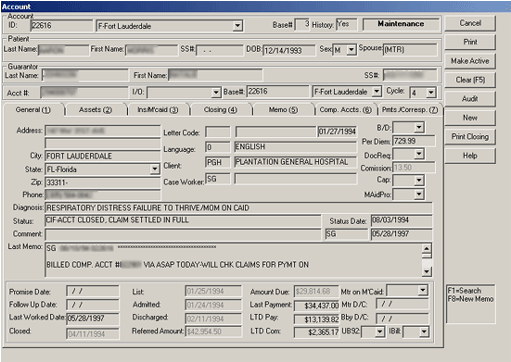Click the Follow Up Date field
Image resolution: width=511 pixels, height=362 pixels.
[93, 305]
